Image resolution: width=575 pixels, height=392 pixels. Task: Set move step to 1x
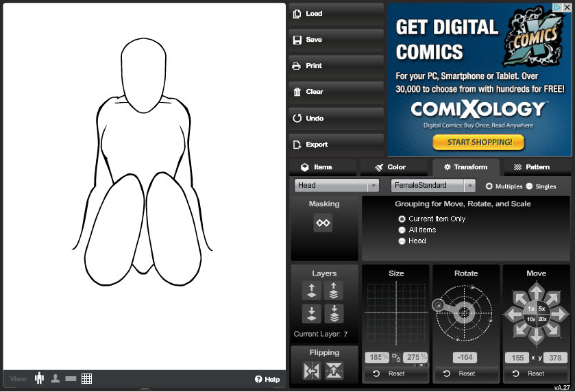point(531,309)
